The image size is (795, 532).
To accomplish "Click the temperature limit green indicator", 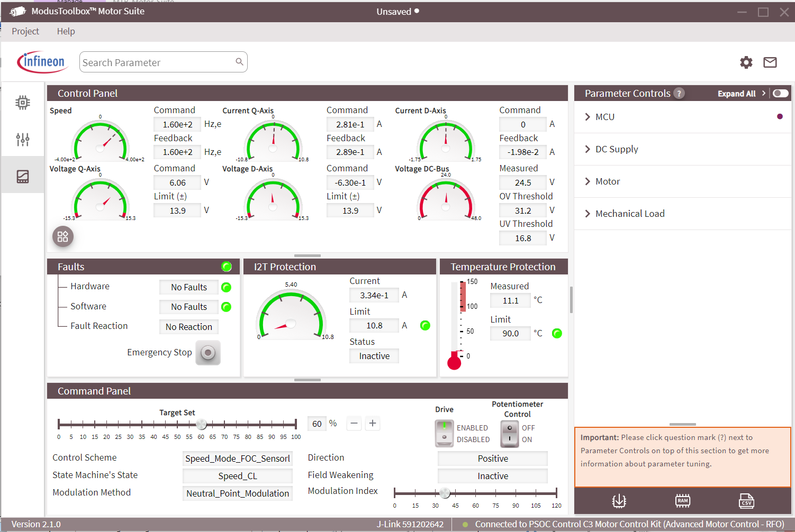I will (557, 333).
